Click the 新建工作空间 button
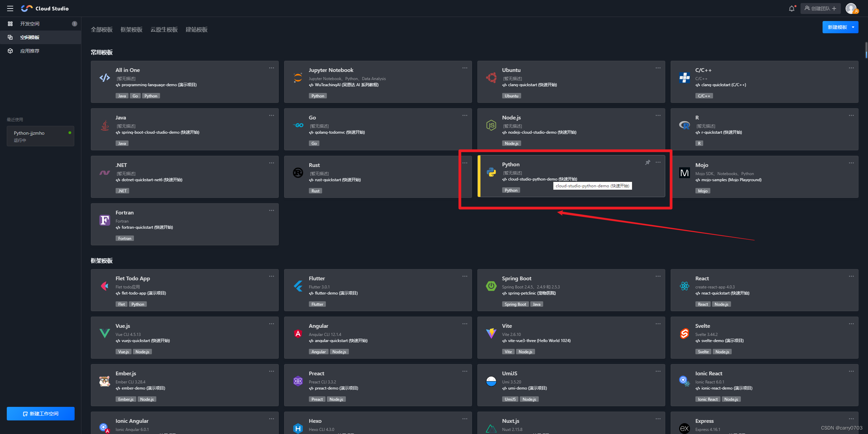This screenshot has height=434, width=868. point(41,414)
